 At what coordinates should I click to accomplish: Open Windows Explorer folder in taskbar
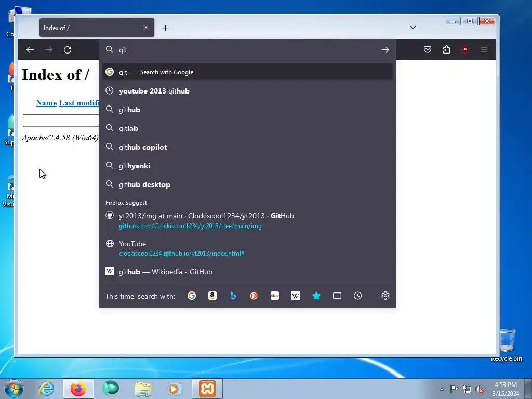pos(143,389)
